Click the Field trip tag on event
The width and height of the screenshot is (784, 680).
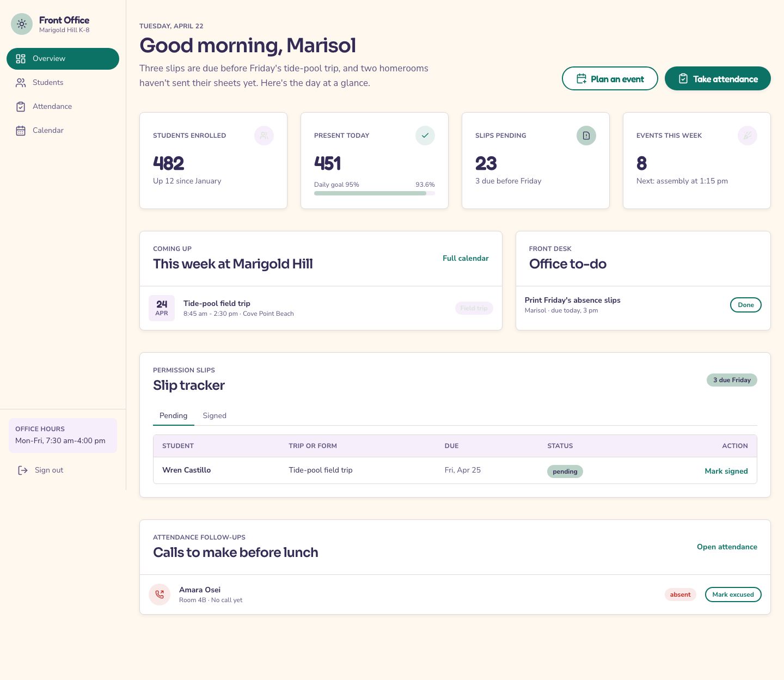click(474, 308)
